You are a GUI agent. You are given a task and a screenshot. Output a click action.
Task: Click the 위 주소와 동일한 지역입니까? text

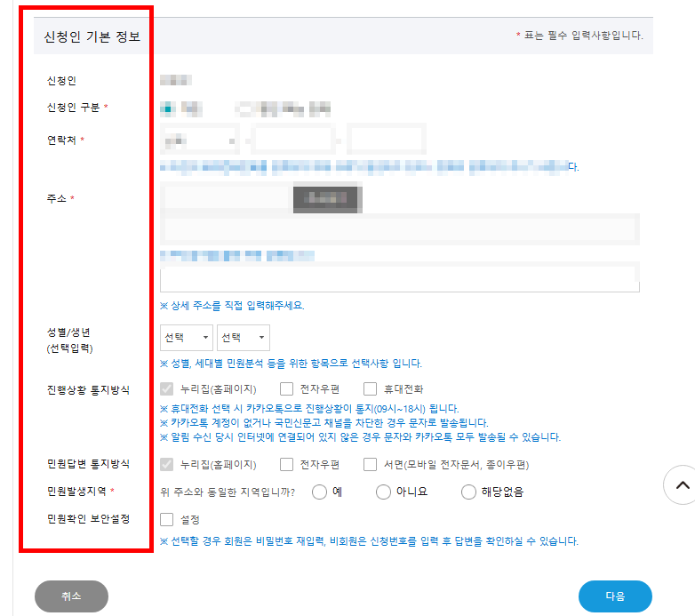(228, 492)
